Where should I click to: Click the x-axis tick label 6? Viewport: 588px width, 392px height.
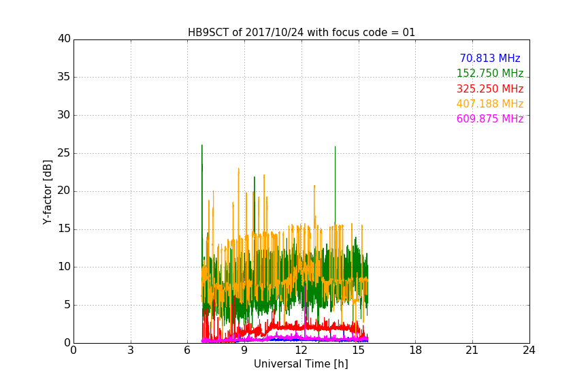187,350
